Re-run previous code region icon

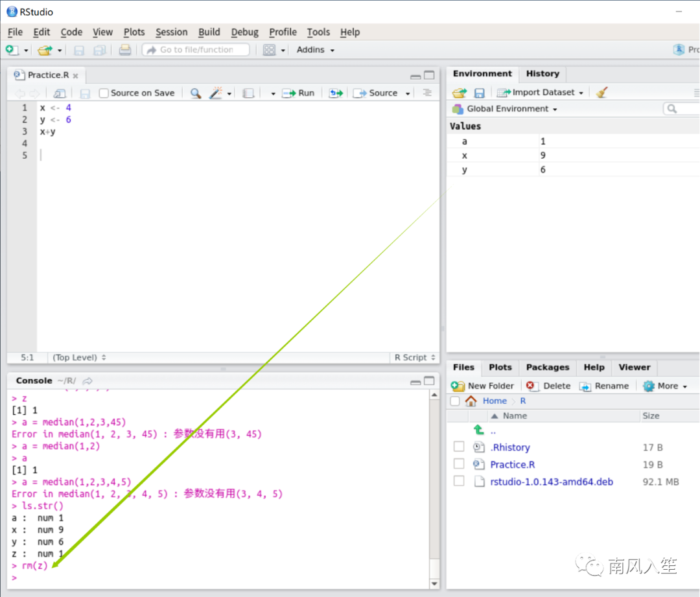[x=335, y=93]
